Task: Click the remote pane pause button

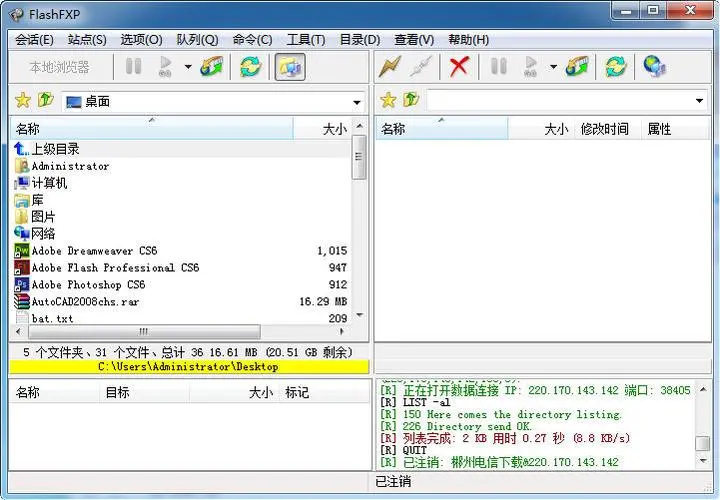Action: 499,67
